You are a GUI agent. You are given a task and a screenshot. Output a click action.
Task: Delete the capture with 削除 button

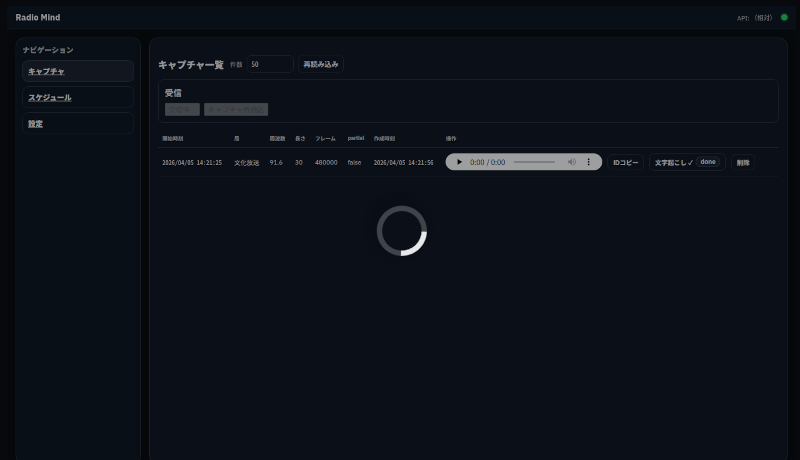pyautogui.click(x=742, y=162)
